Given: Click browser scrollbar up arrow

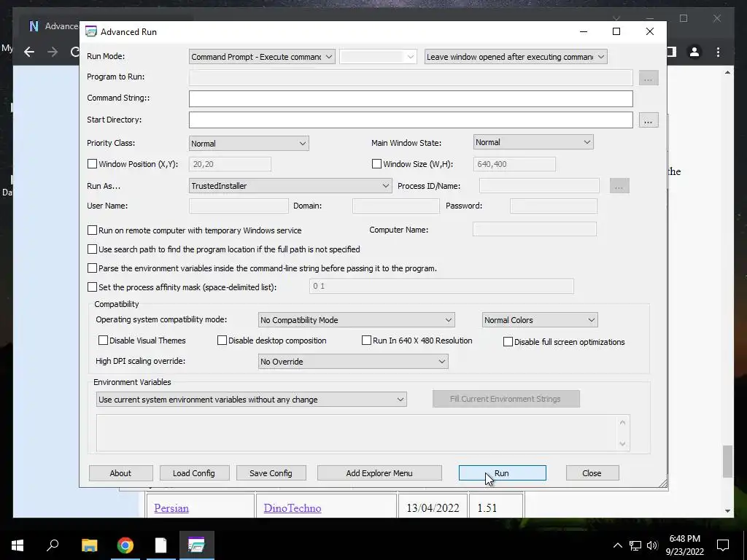Looking at the screenshot, I should tap(727, 72).
